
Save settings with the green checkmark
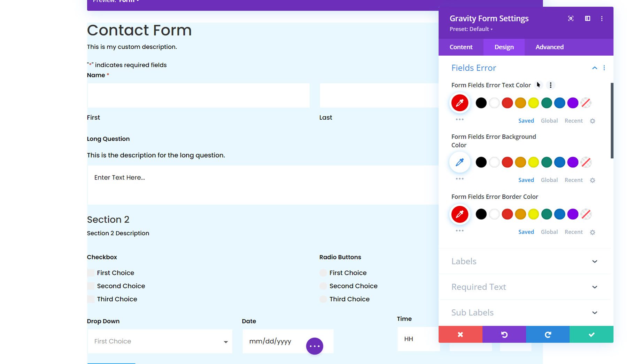pos(591,334)
